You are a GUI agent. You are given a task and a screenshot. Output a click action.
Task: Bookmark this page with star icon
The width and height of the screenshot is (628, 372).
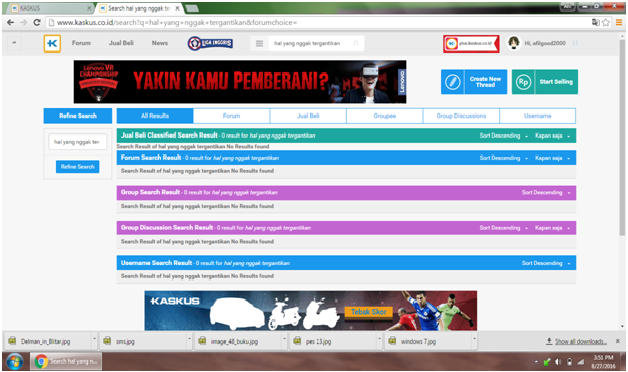[x=606, y=22]
